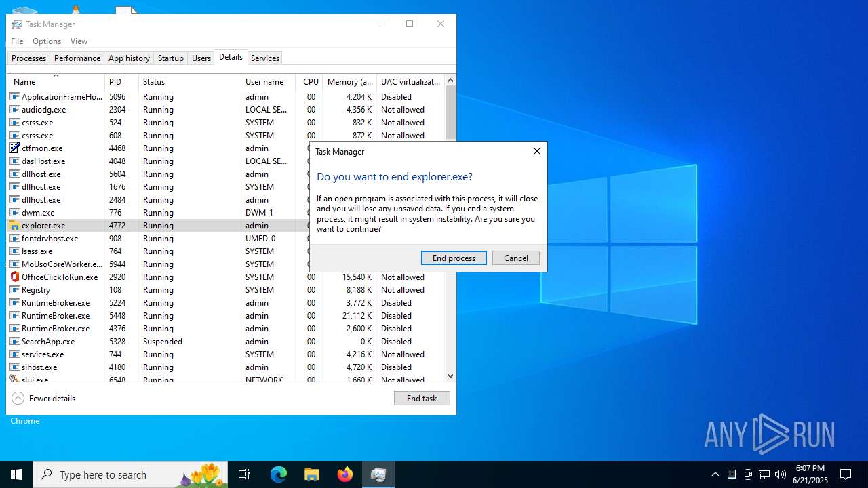
Task: Sort by the PID column header
Action: (122, 82)
